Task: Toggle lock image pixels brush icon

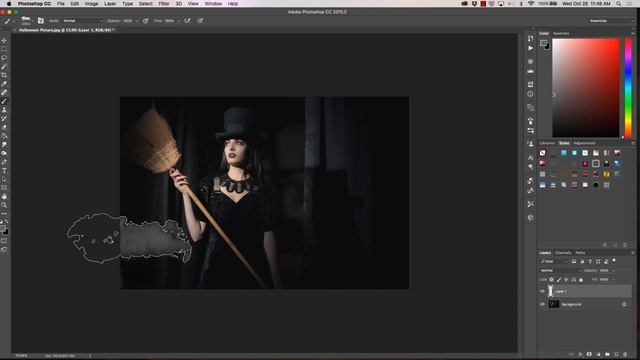Action: [559, 280]
